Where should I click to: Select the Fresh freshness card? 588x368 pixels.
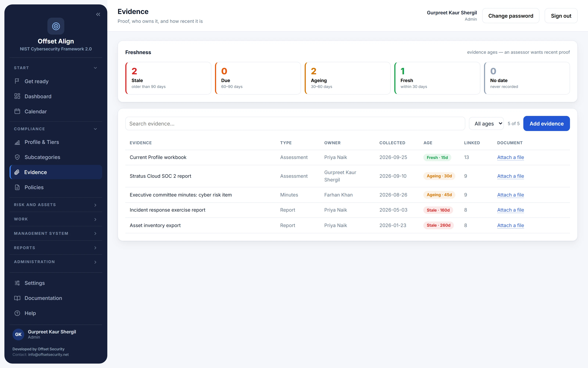tap(437, 78)
